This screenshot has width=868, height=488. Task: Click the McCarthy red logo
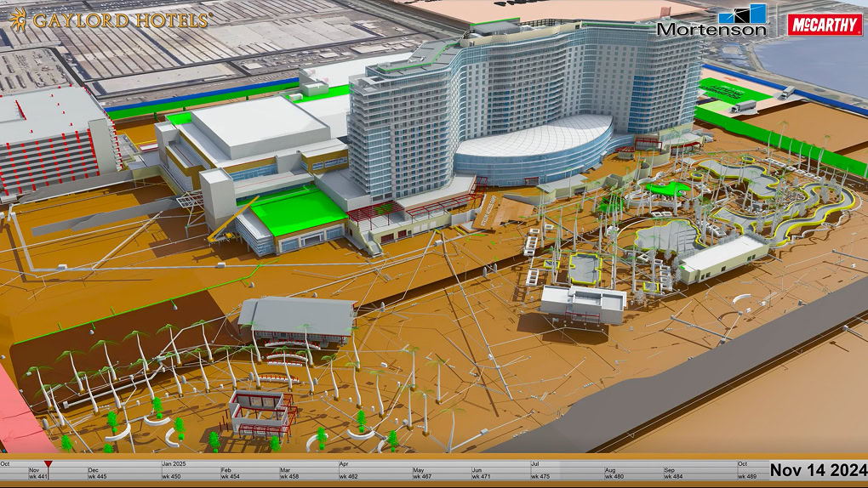click(825, 25)
